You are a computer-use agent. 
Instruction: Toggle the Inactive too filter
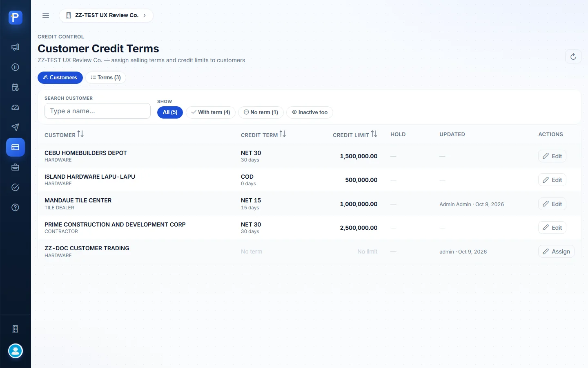coord(310,112)
